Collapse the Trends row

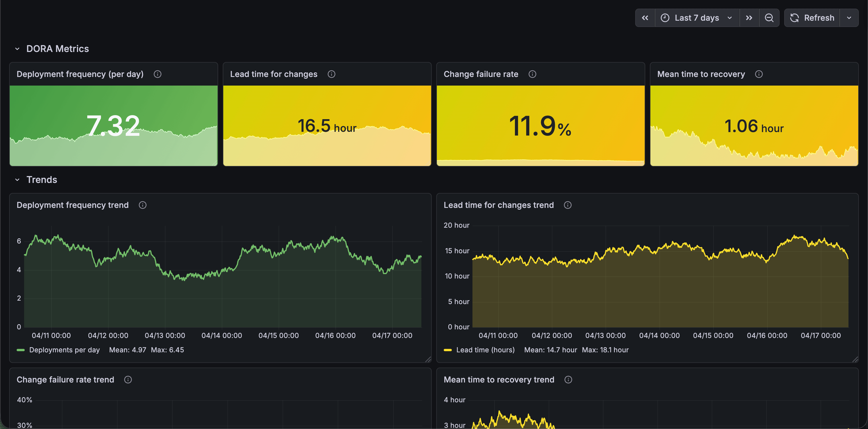17,180
